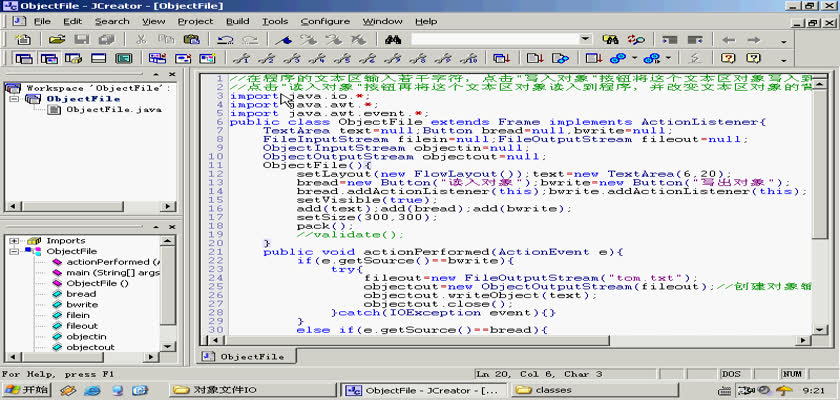Click the Internet Explorer quick launch icon
The image size is (840, 400).
tap(92, 390)
